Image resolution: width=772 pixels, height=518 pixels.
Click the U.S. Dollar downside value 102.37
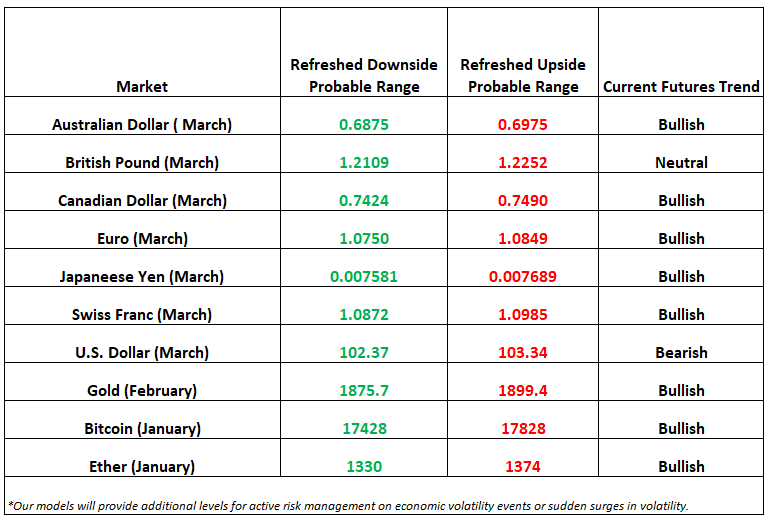(x=364, y=353)
